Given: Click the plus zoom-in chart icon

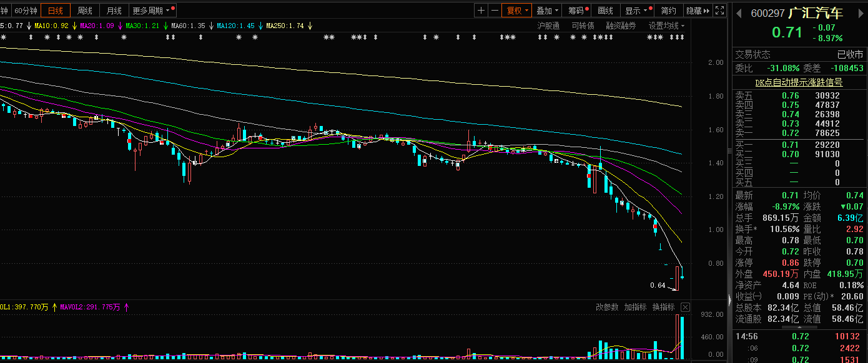Looking at the screenshot, I should click(x=481, y=11).
